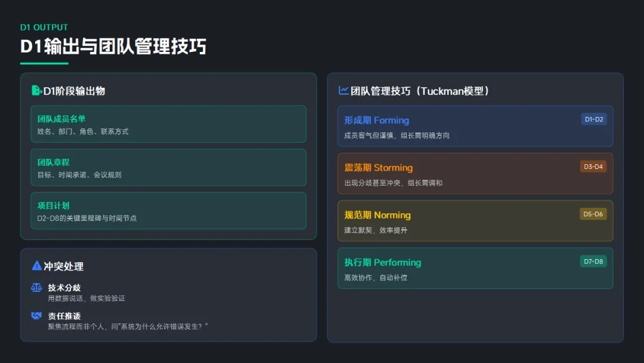Viewport: 644px width, 363px height.
Task: Select the 团队章程 card
Action: click(168, 168)
